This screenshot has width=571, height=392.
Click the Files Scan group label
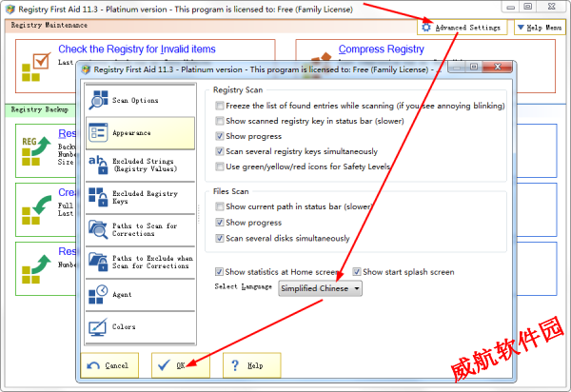click(231, 191)
